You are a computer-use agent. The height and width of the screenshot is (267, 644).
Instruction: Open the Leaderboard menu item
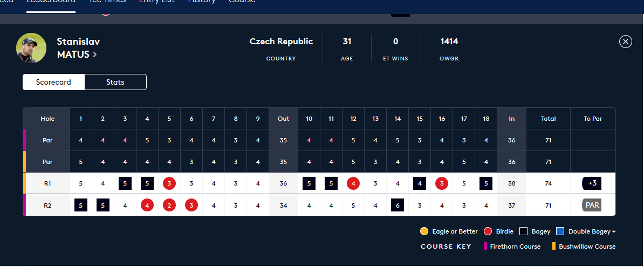pyautogui.click(x=51, y=1)
